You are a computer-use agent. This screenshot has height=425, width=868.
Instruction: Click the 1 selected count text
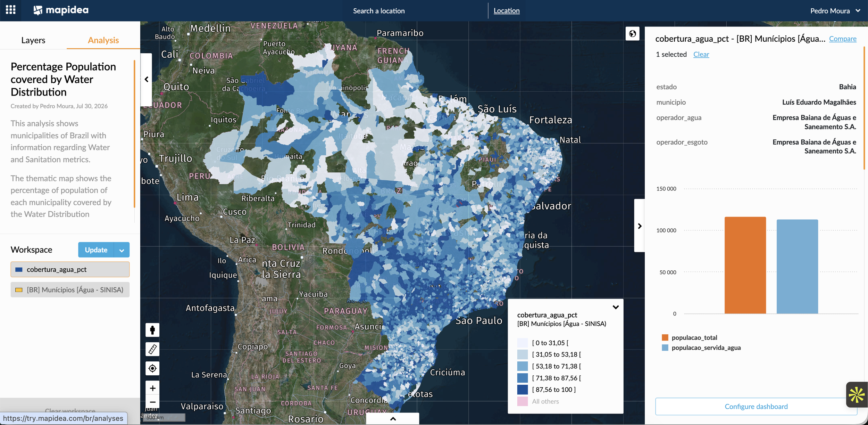pyautogui.click(x=671, y=54)
